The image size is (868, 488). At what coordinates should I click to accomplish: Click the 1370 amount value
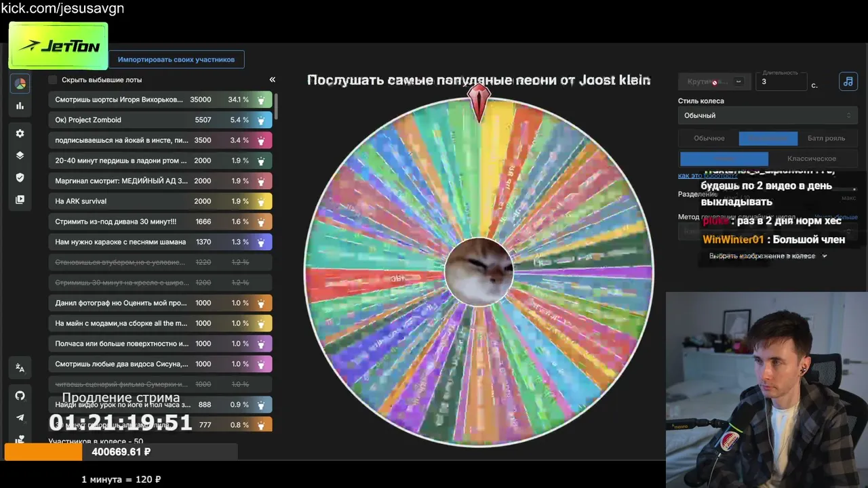(x=203, y=242)
